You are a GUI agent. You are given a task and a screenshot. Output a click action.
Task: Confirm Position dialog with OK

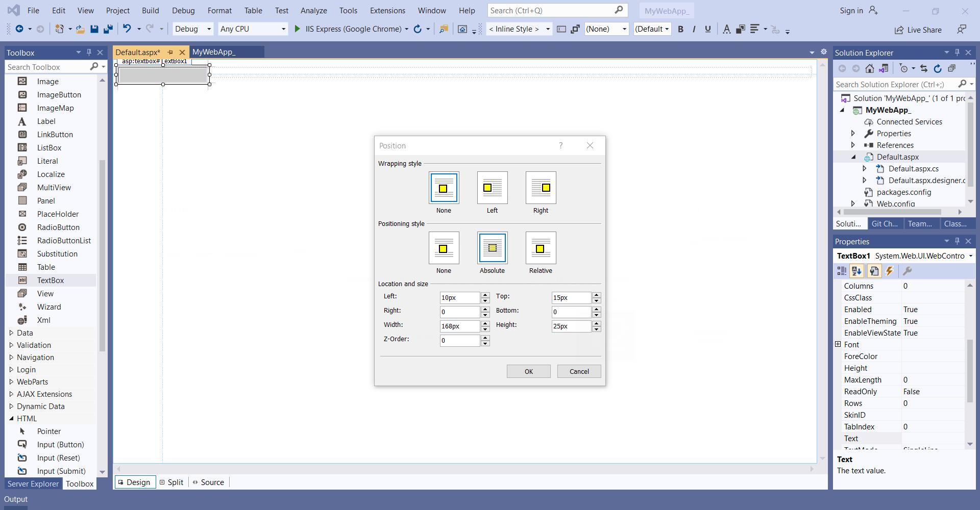[528, 372]
